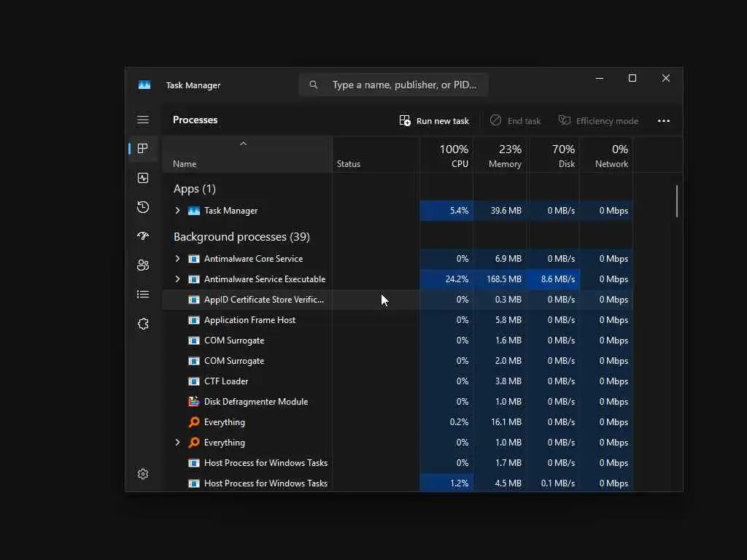
Task: Select the Processes sidebar icon
Action: 142,149
